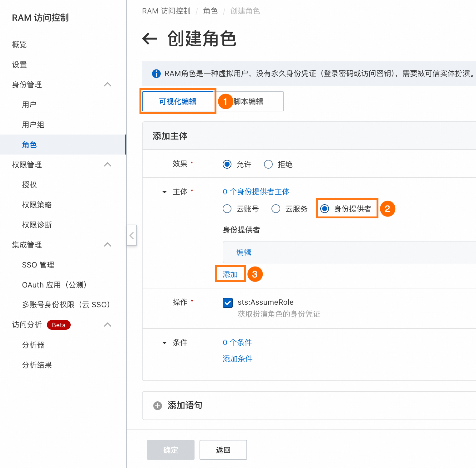This screenshot has height=468, width=476.
Task: Click the 0 个条件 link
Action: tap(237, 342)
